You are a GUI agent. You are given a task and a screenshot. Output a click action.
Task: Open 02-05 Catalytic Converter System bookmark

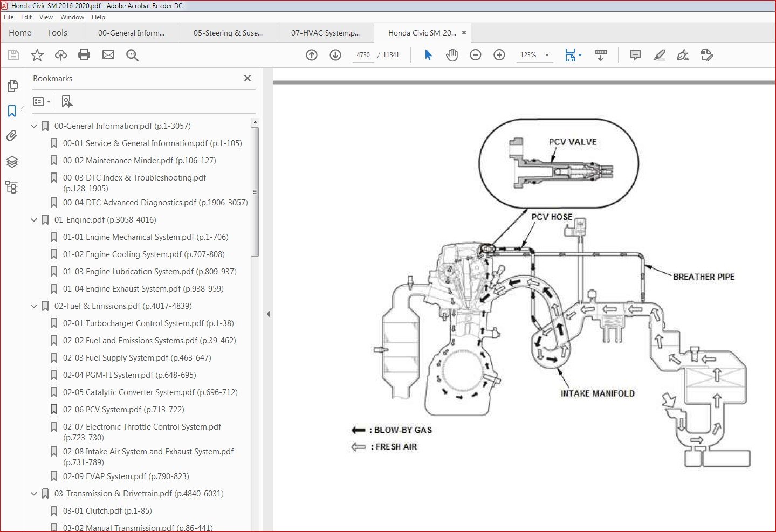coord(150,392)
